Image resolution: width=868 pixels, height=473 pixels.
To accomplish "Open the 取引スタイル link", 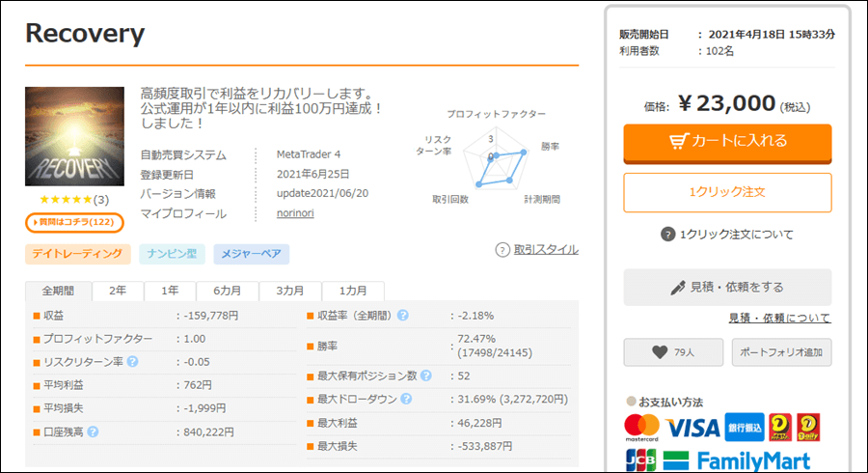I will pyautogui.click(x=546, y=250).
